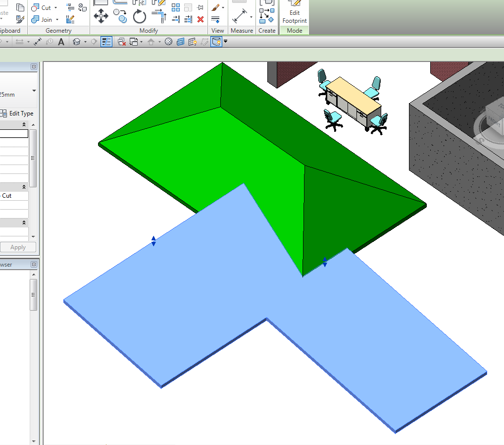Toggle the Thin Lines button
The image size is (504, 445).
click(x=106, y=42)
